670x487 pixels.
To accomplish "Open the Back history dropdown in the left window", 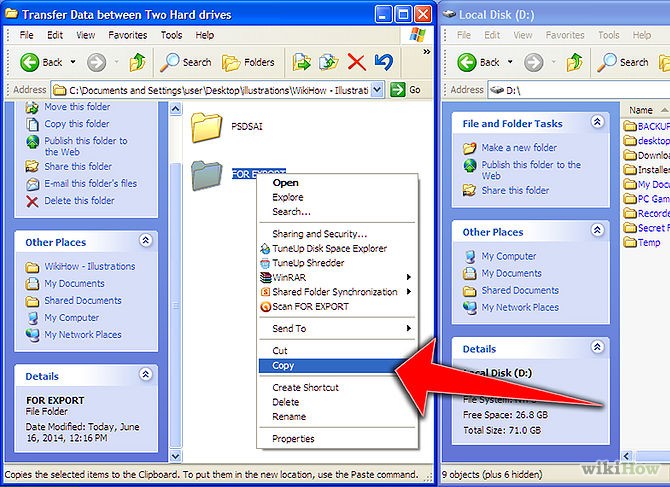I will 73,62.
